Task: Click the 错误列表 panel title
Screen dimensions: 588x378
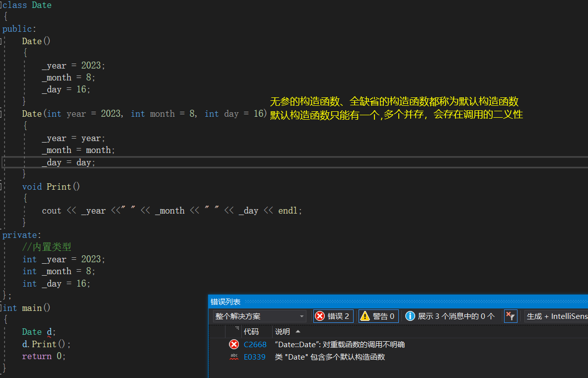Action: pyautogui.click(x=225, y=302)
